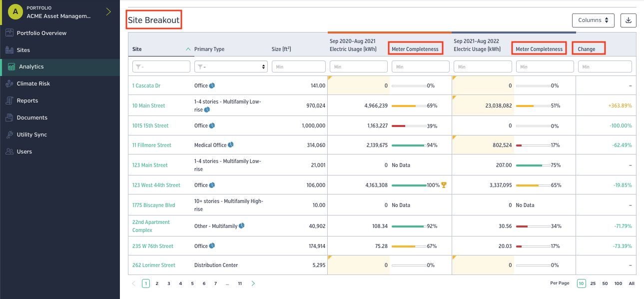Open Reports section
Image resolution: width=644 pixels, height=299 pixels.
point(27,100)
